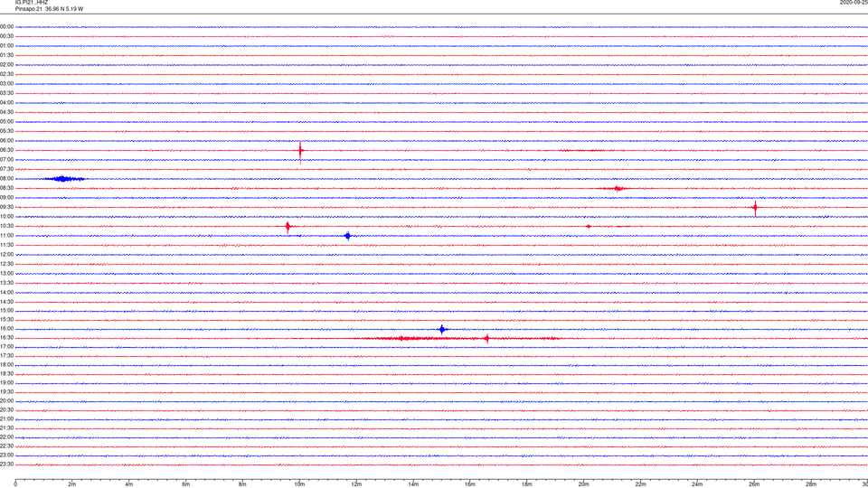The height and width of the screenshot is (488, 868).
Task: Click the 02:00 time label
Action: 6,65
